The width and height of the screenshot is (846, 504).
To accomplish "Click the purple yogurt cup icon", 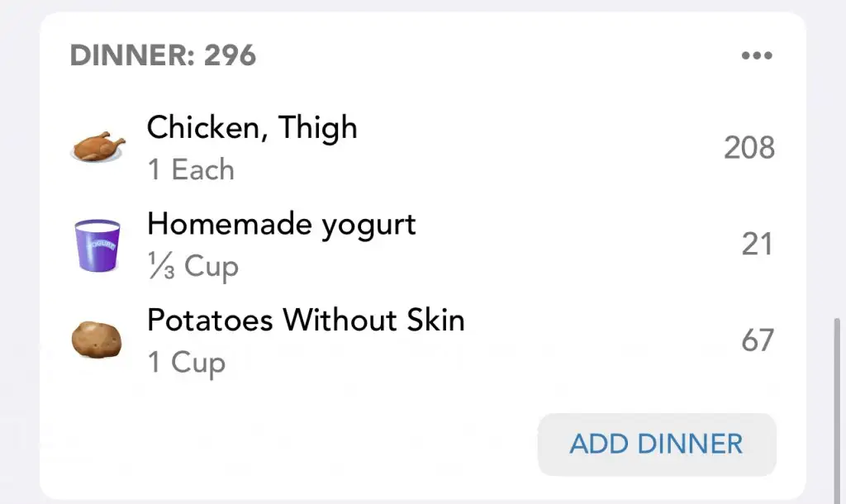I will click(x=98, y=245).
